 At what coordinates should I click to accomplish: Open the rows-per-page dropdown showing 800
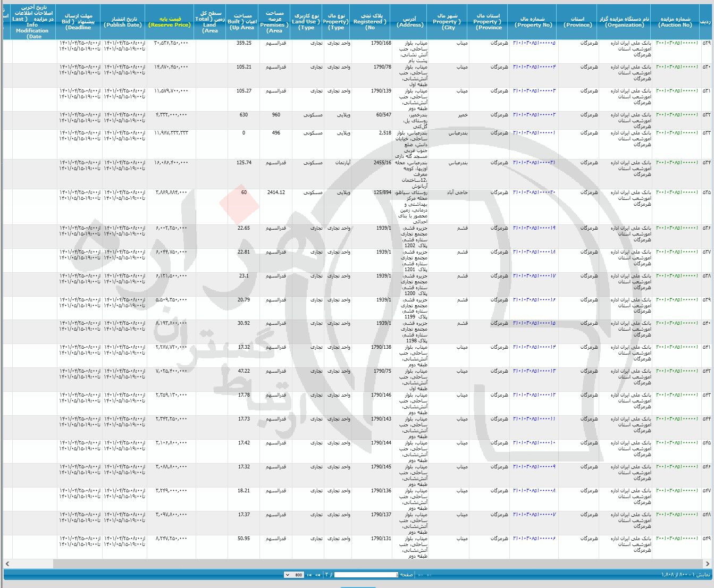click(x=294, y=575)
